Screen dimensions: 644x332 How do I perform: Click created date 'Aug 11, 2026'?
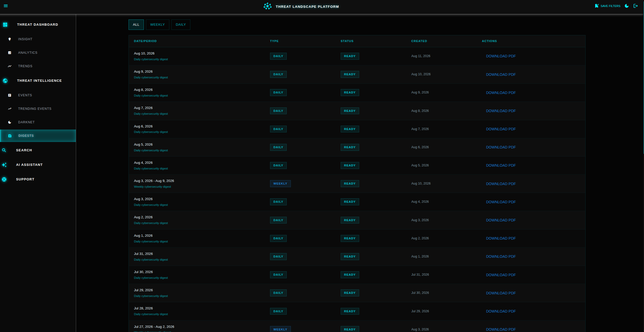tap(421, 56)
